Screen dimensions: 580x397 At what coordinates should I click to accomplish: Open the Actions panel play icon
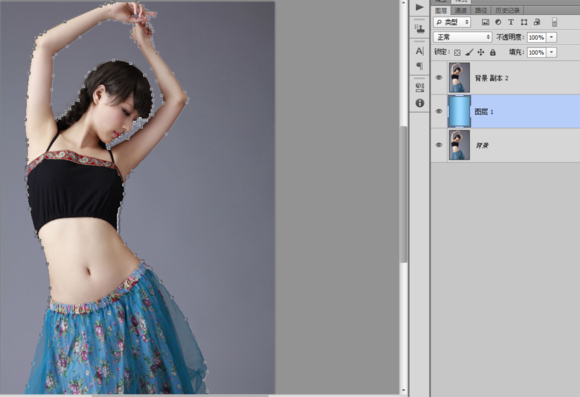point(419,7)
